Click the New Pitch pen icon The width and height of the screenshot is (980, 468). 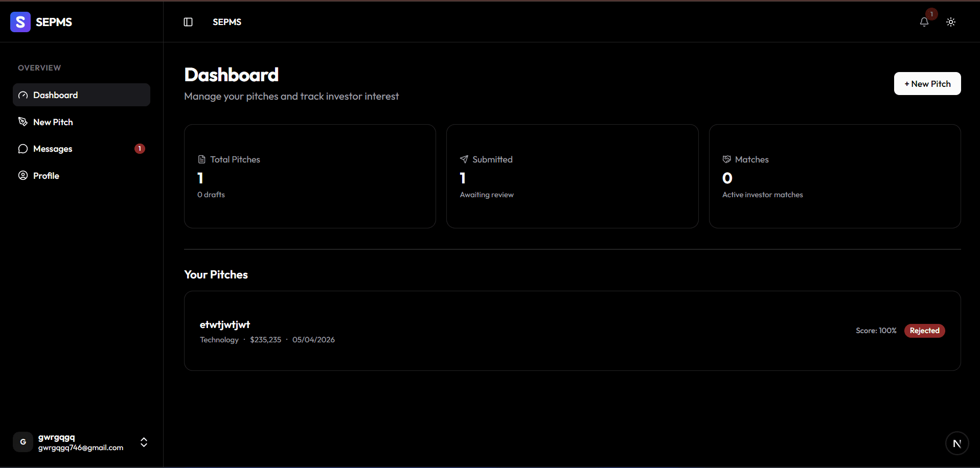point(23,122)
